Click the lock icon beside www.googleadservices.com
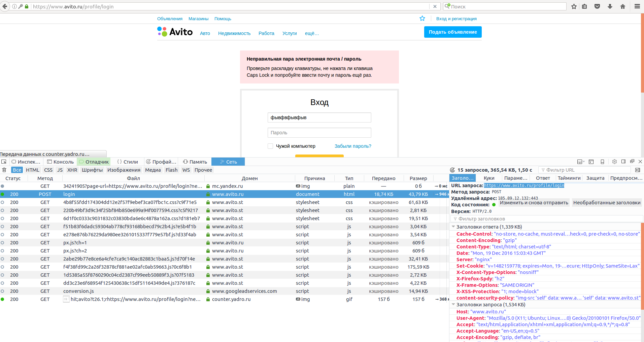The image size is (644, 342). click(208, 291)
